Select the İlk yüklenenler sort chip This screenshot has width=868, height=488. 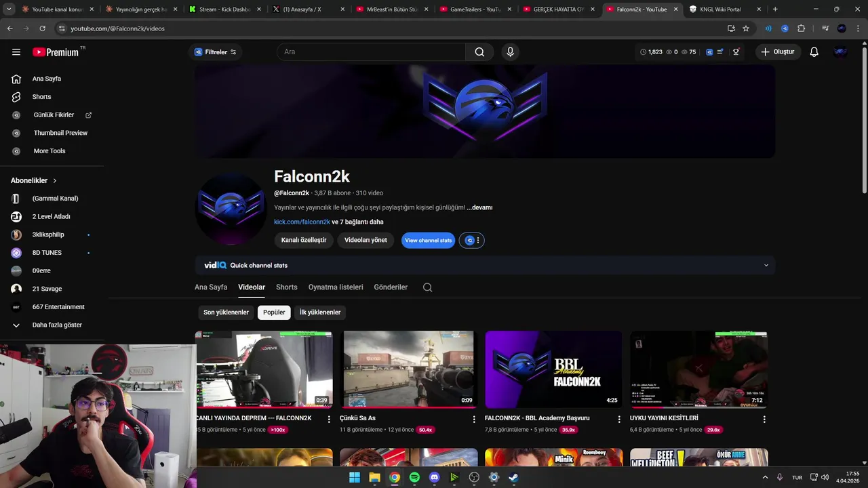point(320,312)
